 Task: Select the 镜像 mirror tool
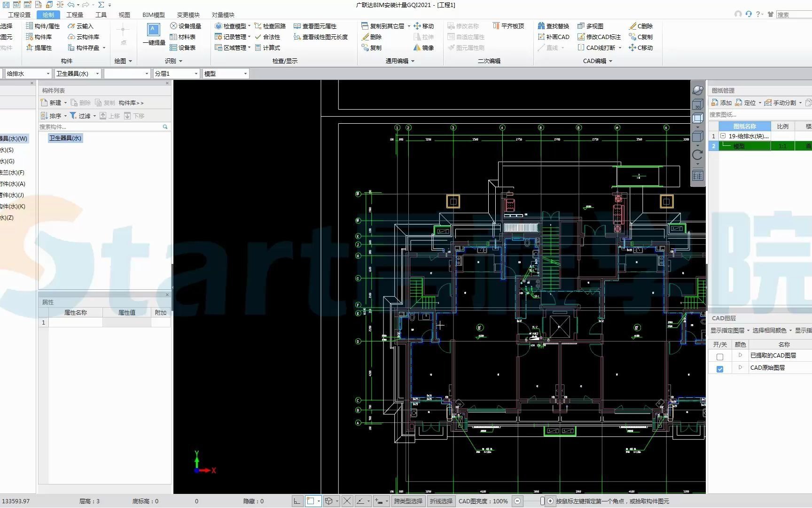pos(423,48)
